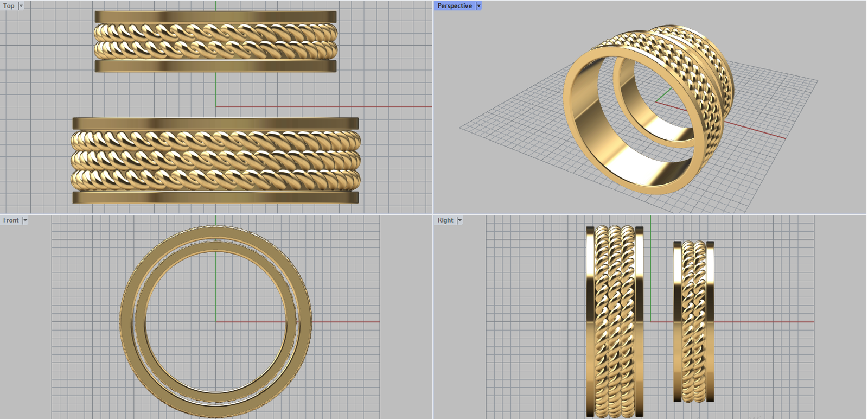The height and width of the screenshot is (419, 868).
Task: Select the smaller ring band in Top viewport
Action: coord(215,41)
